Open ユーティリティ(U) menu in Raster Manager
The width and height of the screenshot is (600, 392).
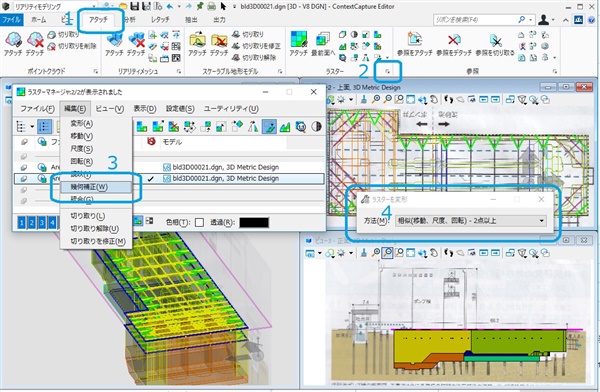[x=231, y=109]
